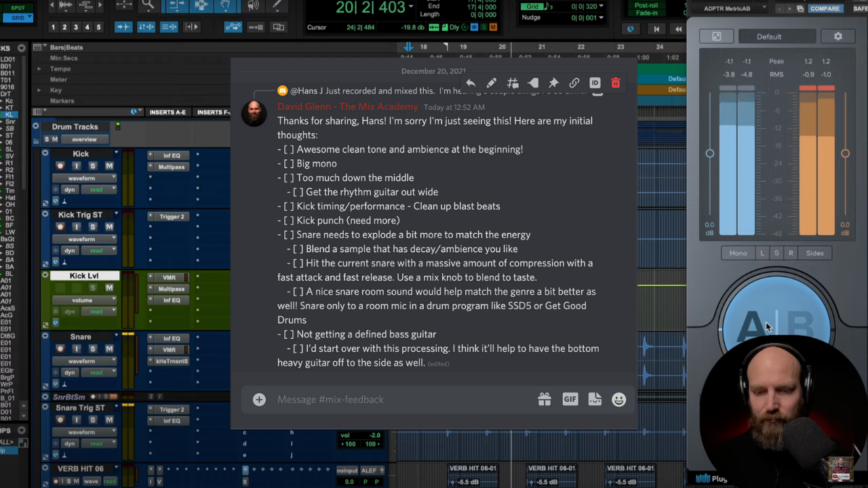Select the Pencil tool in Pro Tools

pyautogui.click(x=277, y=5)
